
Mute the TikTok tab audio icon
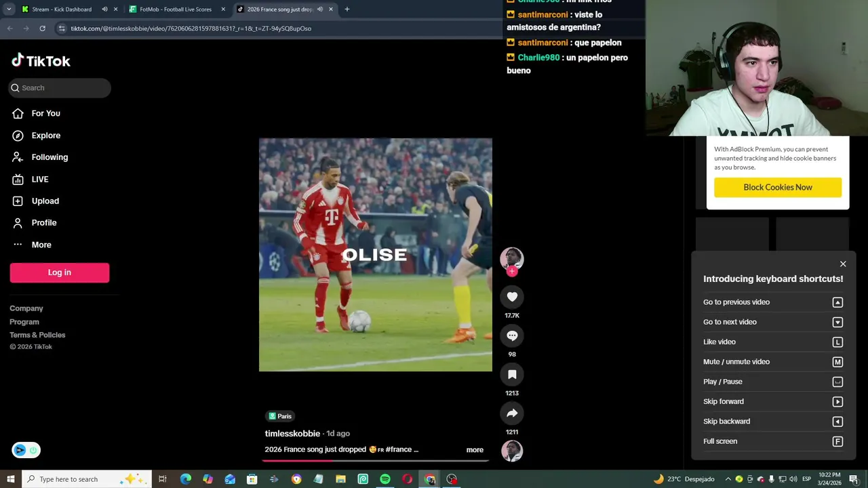point(319,9)
